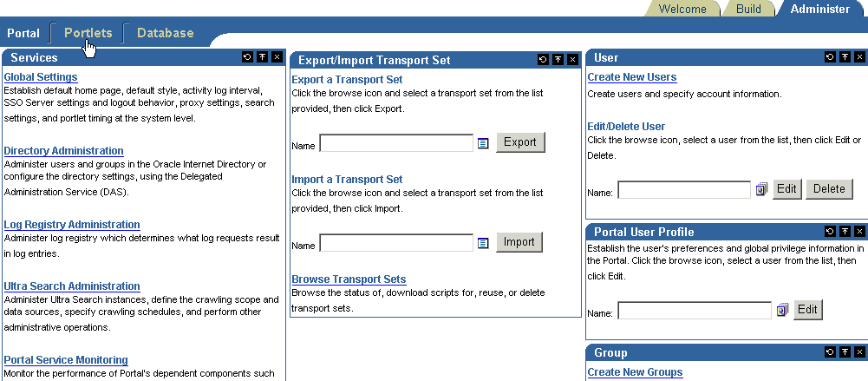Click browse icon in Portal User Profile
This screenshot has width=868, height=381.
pos(782,310)
